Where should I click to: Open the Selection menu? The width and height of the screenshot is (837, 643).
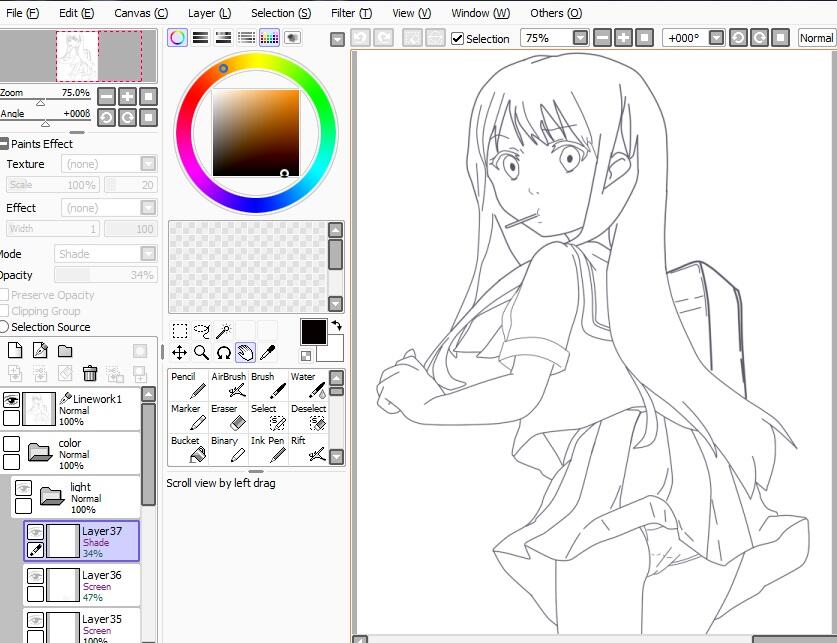[281, 13]
